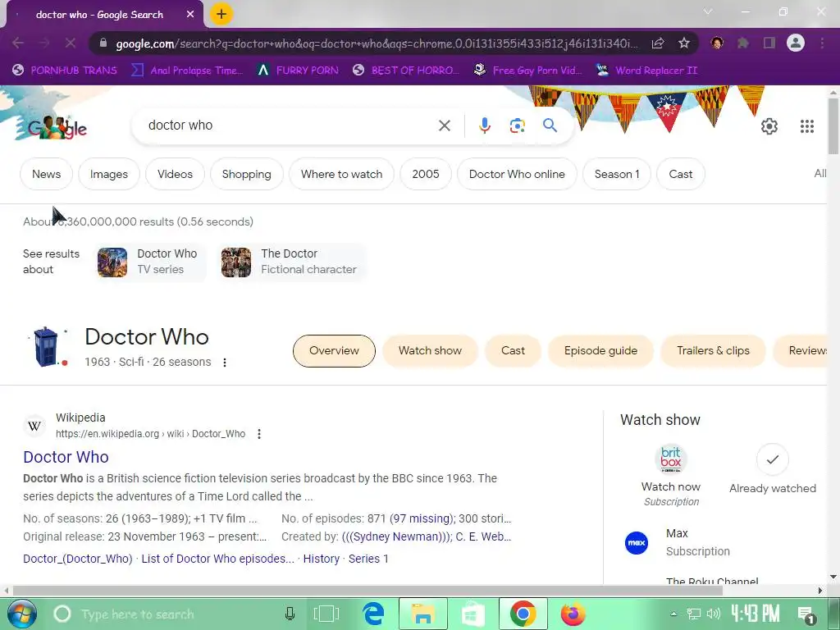Bookmark this page with star icon
This screenshot has height=630, width=840.
[x=683, y=43]
